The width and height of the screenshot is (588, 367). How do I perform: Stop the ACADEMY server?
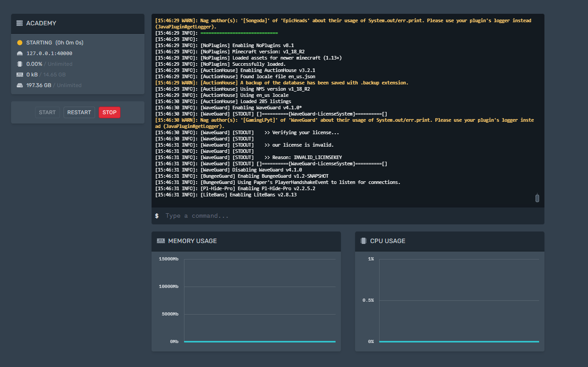[x=109, y=112]
